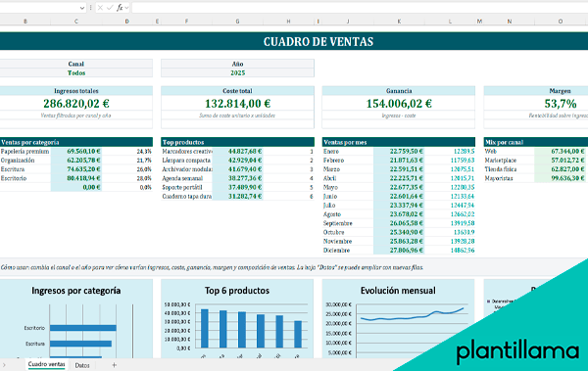The width and height of the screenshot is (588, 371).
Task: Open the Año filter cell showing 2025
Action: 237,72
